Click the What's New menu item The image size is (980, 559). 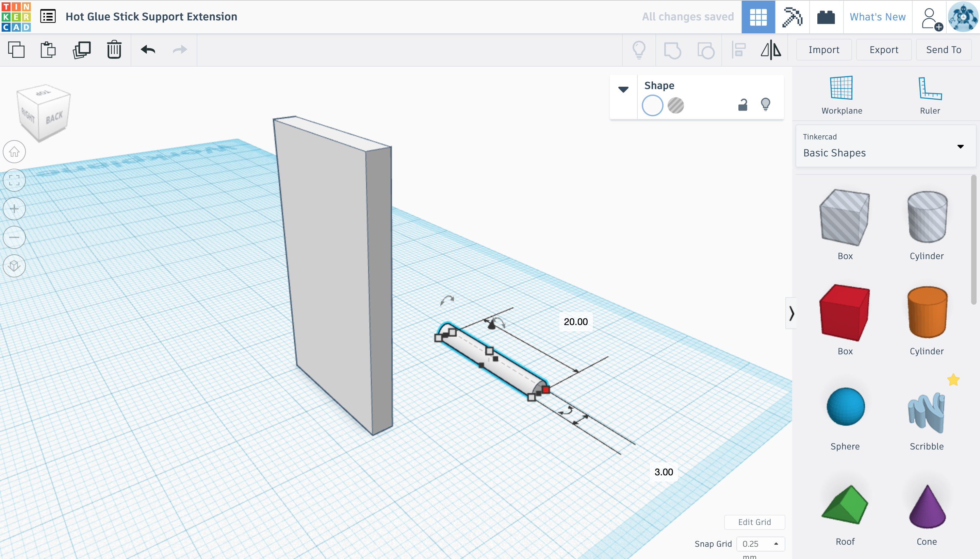877,16
